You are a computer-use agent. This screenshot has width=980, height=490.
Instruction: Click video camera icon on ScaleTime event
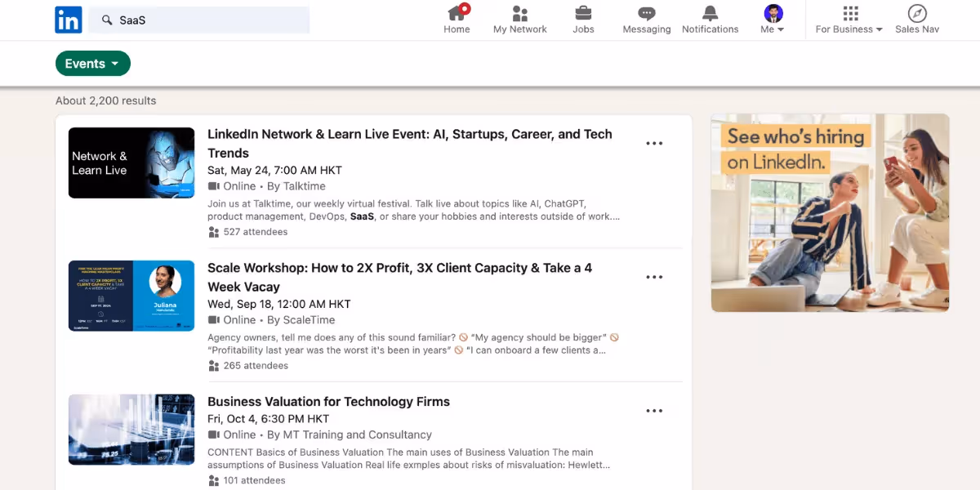tap(214, 320)
